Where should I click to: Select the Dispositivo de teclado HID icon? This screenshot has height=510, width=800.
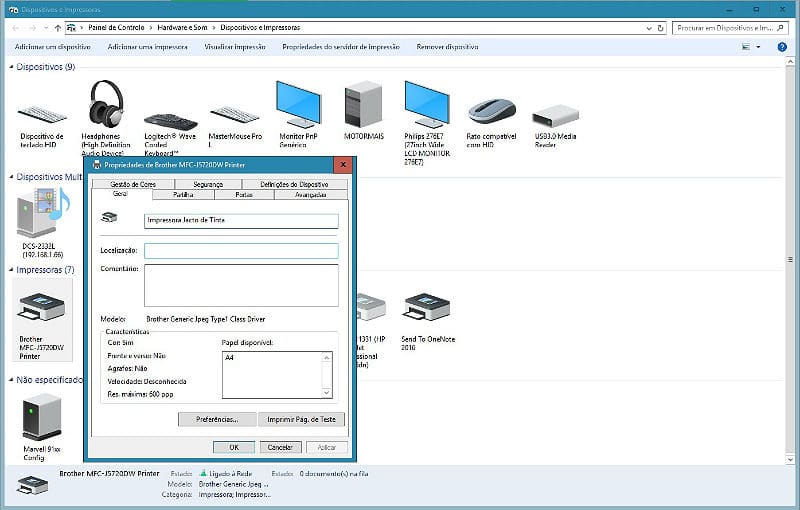(42, 115)
